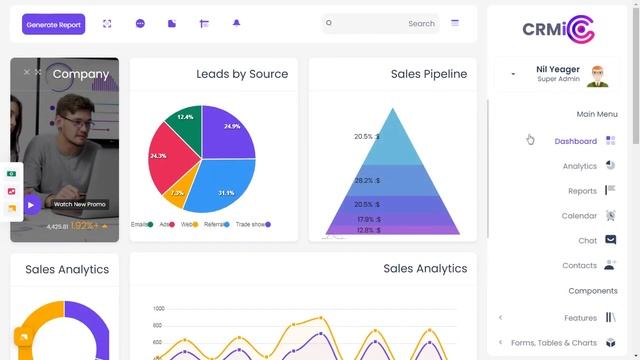Viewport: 640px width, 360px height.
Task: Click the Analytics pie icon in sidebar
Action: point(611,165)
